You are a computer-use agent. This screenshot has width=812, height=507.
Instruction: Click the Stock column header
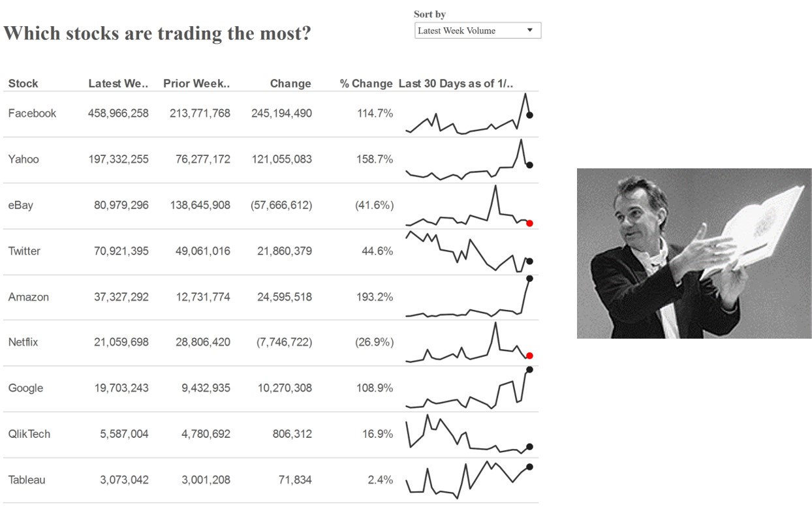coord(23,84)
